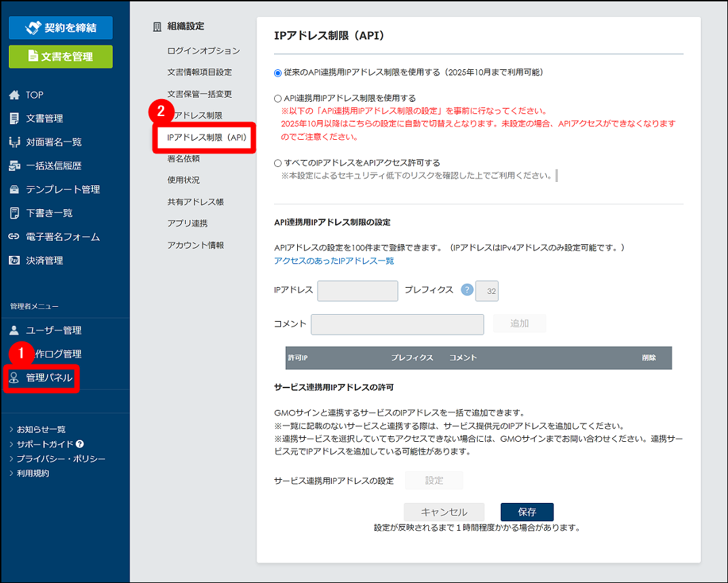Image resolution: width=728 pixels, height=583 pixels.
Task: Select 文書保管一括変更 in 組織設定
Action: click(199, 94)
